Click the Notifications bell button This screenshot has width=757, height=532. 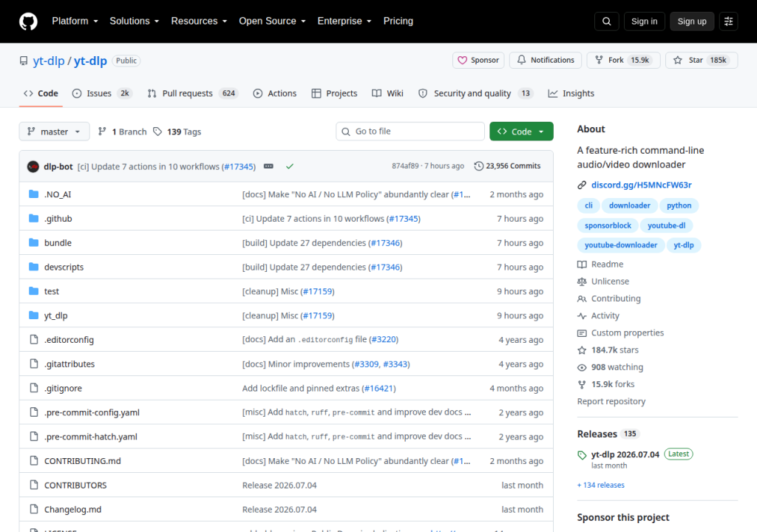(546, 60)
